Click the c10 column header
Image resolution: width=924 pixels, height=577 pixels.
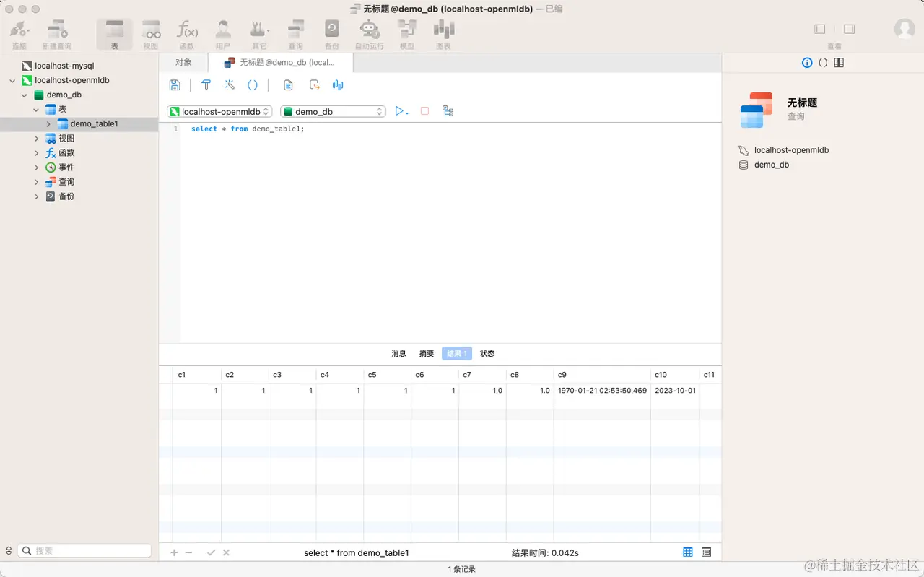pos(675,375)
